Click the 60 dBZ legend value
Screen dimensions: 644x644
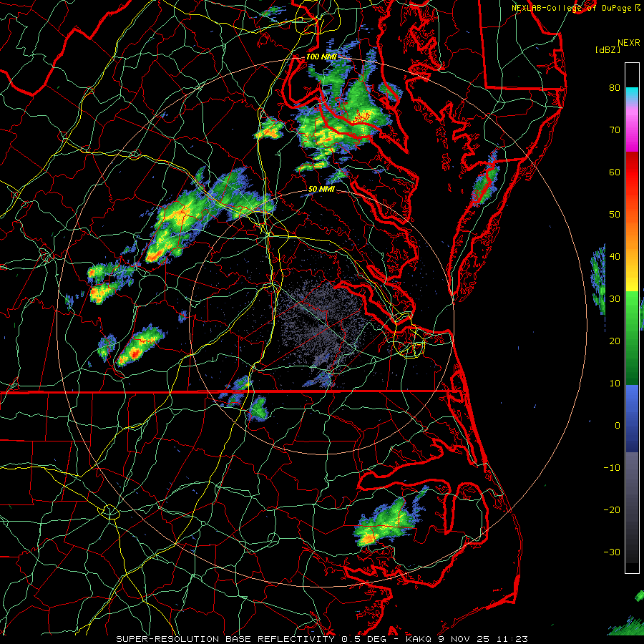click(615, 172)
